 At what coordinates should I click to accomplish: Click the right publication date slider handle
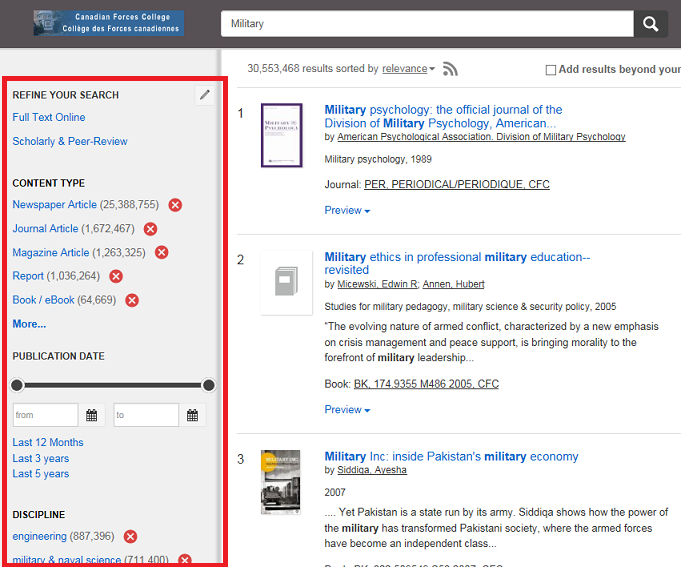[208, 385]
